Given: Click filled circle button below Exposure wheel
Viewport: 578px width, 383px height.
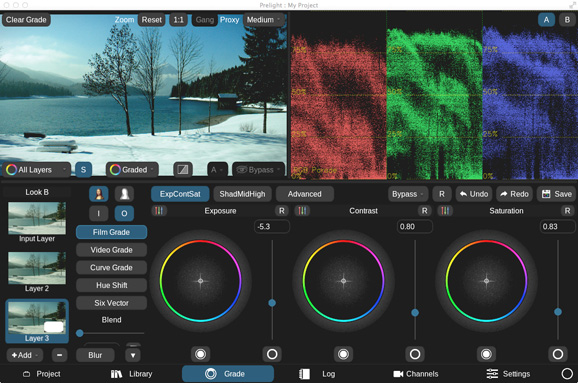Looking at the screenshot, I should (x=201, y=354).
